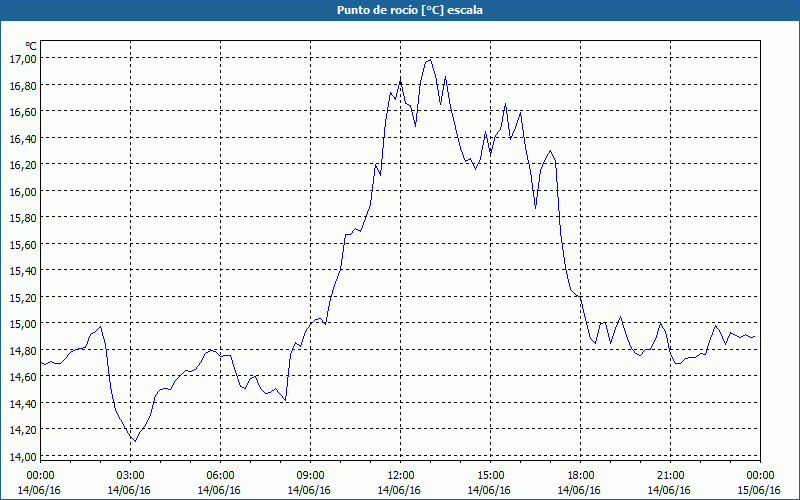Pick the 16,00 y-axis label
800x500 pixels.
click(x=23, y=191)
